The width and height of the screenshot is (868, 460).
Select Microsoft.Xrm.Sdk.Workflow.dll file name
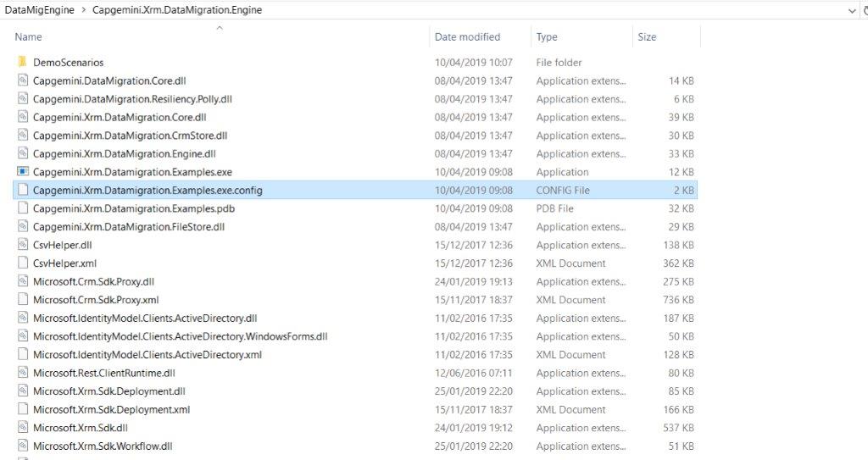tap(103, 446)
